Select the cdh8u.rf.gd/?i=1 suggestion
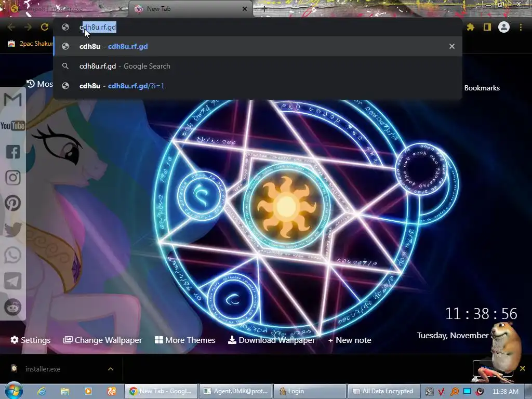Image resolution: width=532 pixels, height=399 pixels. click(258, 86)
